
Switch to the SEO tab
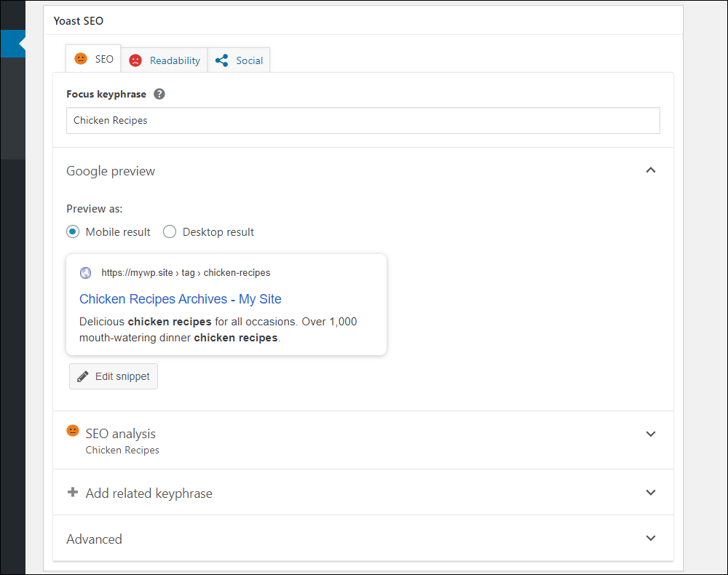93,59
